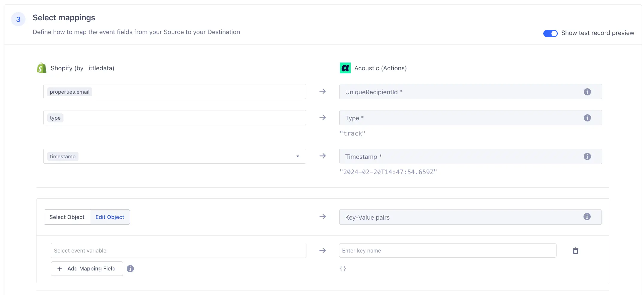Click the properties.email tag chip
644x295 pixels.
click(69, 92)
